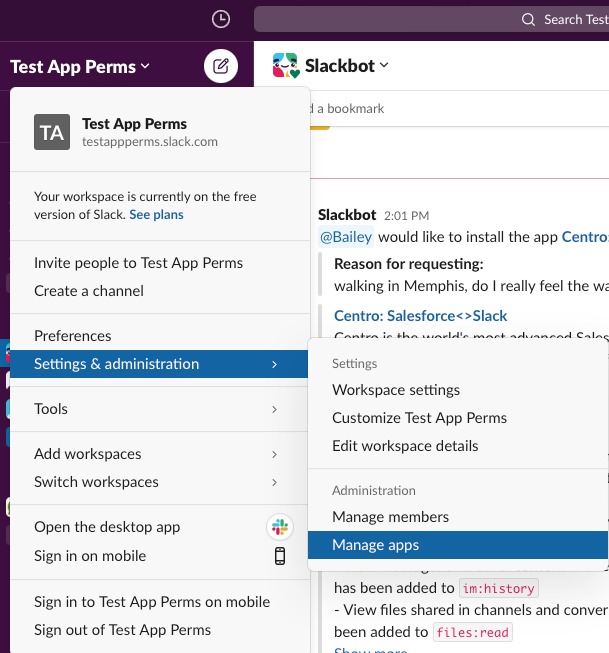Click the files:read scope tag
Viewport: 609px width, 653px height.
pyautogui.click(x=472, y=632)
